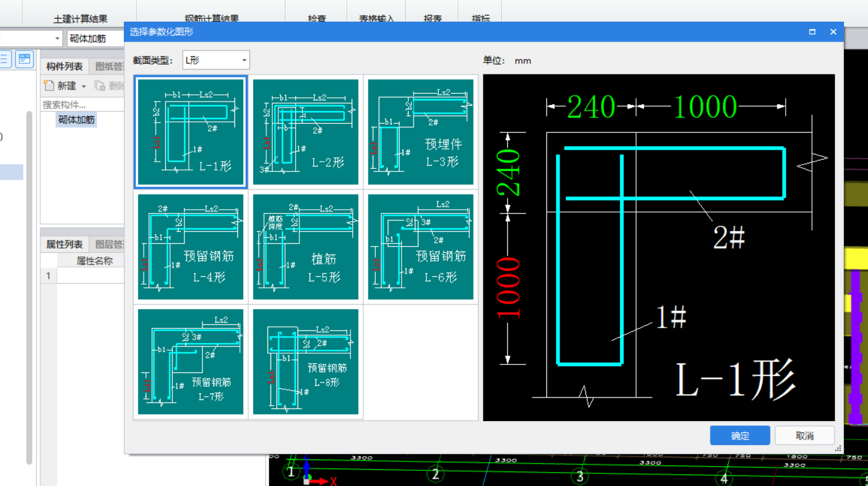
Task: Click the list view icon on left toolbar
Action: (x=5, y=59)
